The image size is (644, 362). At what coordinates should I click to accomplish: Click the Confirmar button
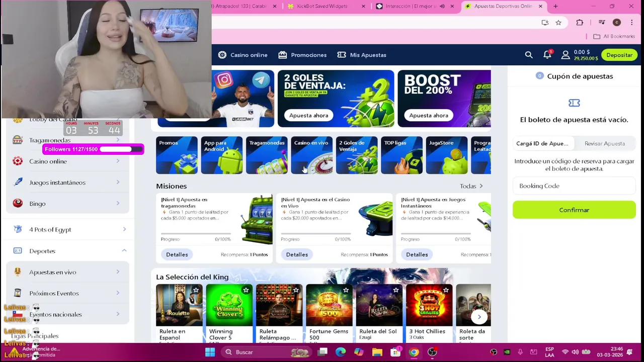574,210
